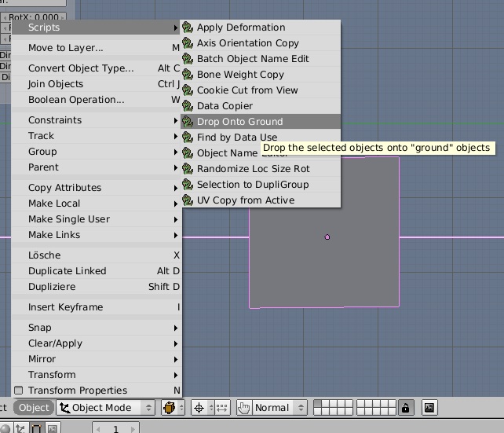Select Duplicate Linked menu entry
The width and height of the screenshot is (504, 433).
97,271
